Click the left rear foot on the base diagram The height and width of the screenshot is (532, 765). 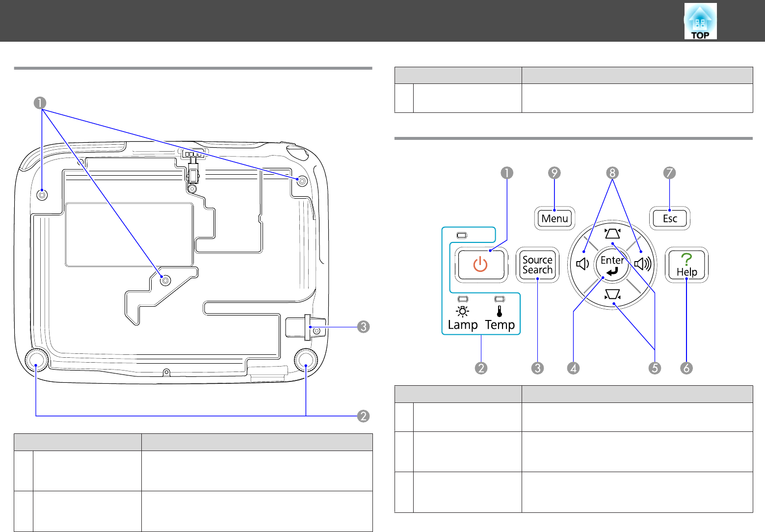pyautogui.click(x=36, y=361)
